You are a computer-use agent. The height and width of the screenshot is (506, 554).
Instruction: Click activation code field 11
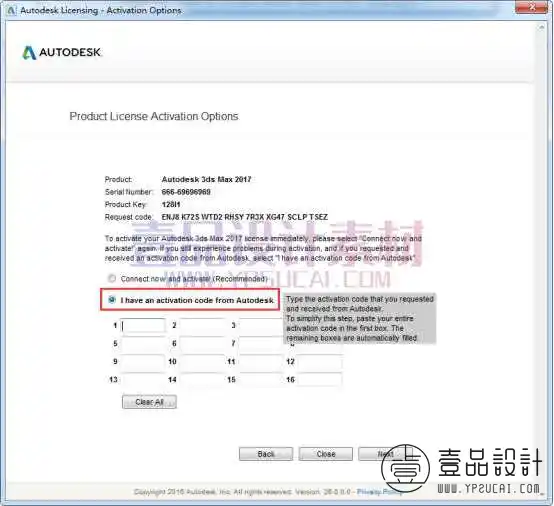tap(261, 361)
